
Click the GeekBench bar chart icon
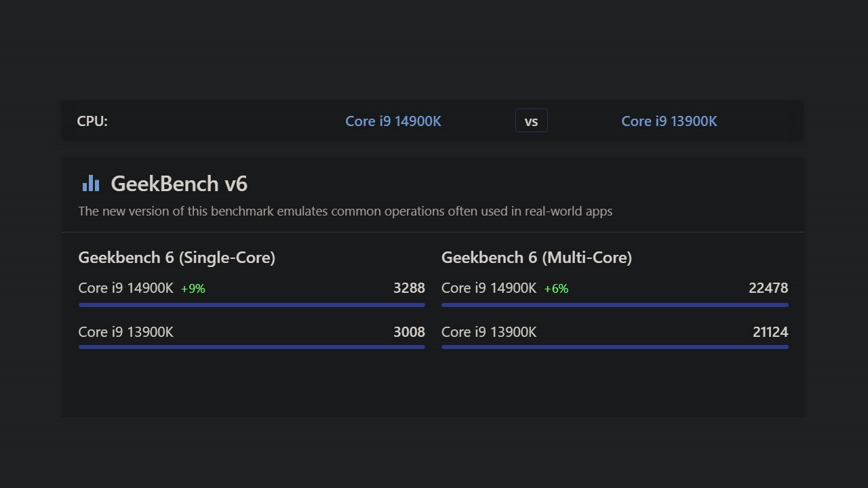click(90, 183)
